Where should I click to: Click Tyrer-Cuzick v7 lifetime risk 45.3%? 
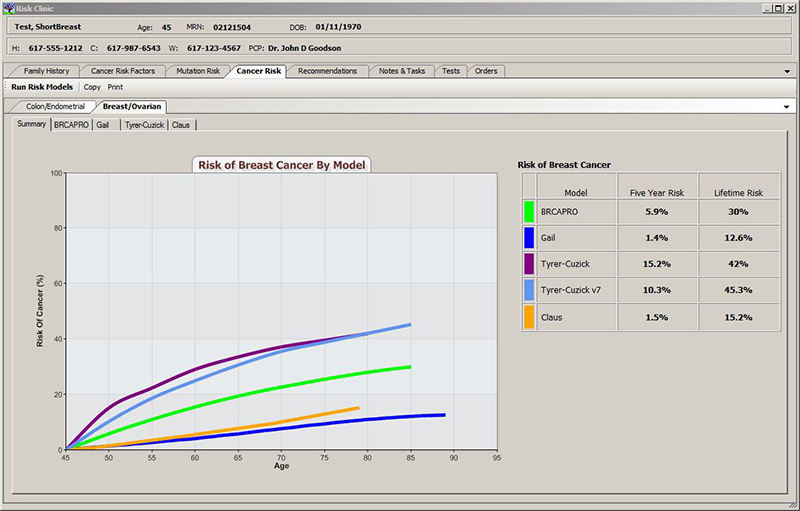click(x=738, y=290)
